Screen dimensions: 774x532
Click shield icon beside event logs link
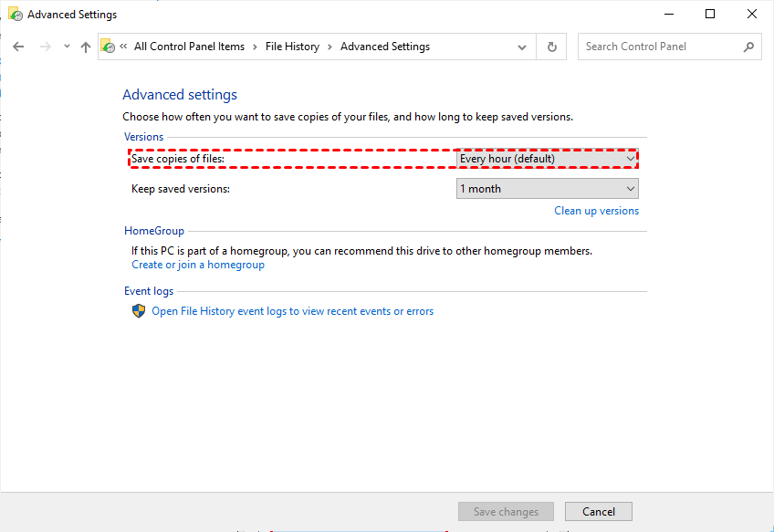[139, 311]
